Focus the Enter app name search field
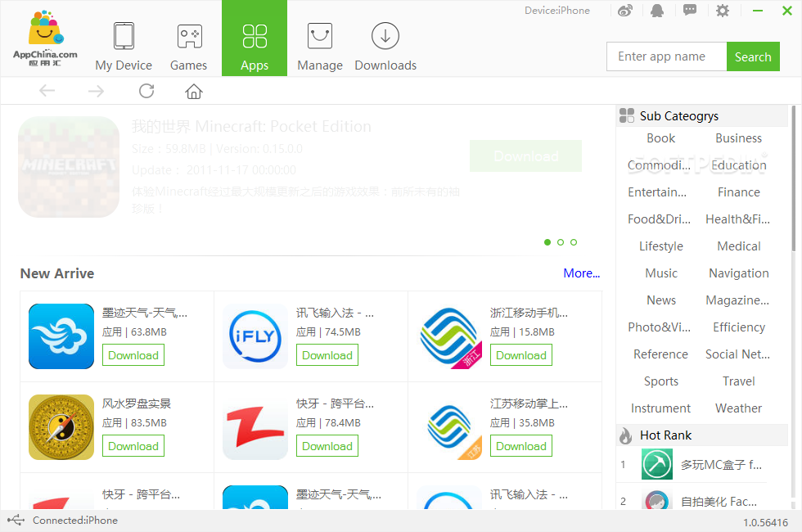The width and height of the screenshot is (802, 532). [666, 56]
